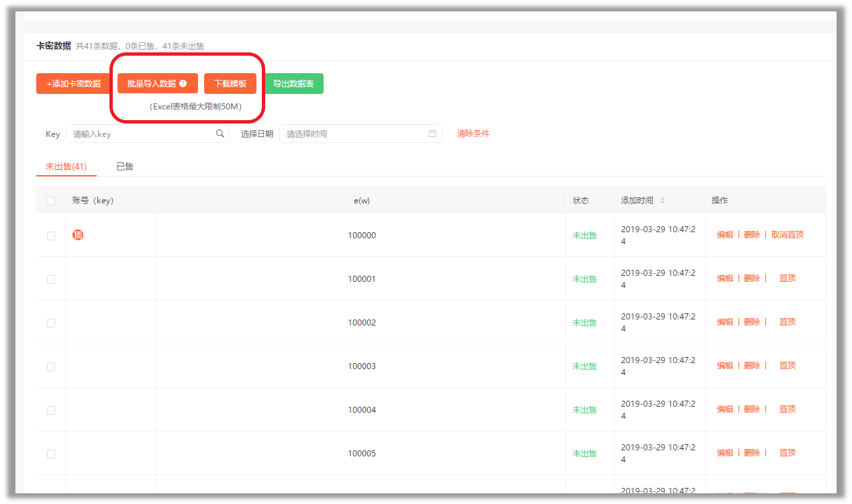The image size is (852, 504).
Task: Open the calendar icon in date picker
Action: (432, 134)
